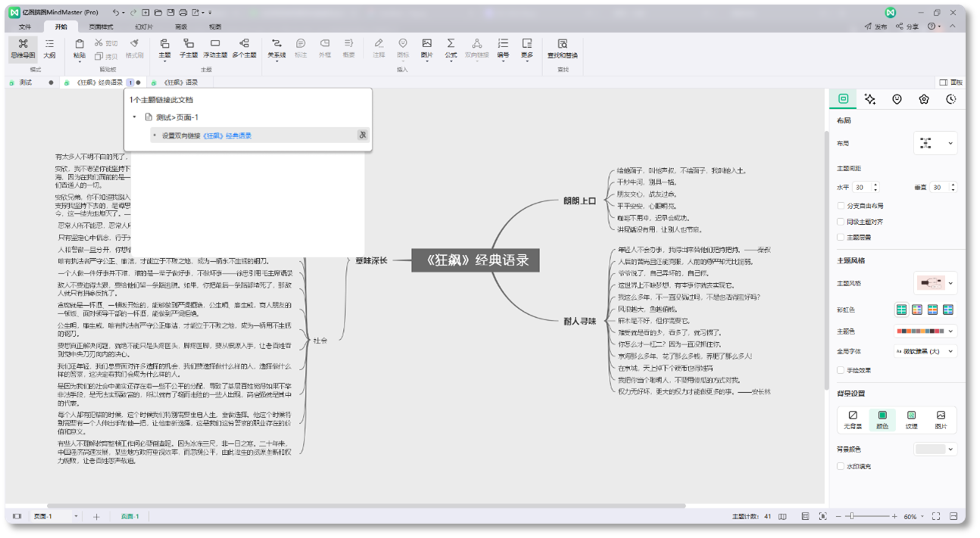Enable the 分支自由布局 checkbox
Viewport: 980px width, 538px height.
(x=841, y=206)
